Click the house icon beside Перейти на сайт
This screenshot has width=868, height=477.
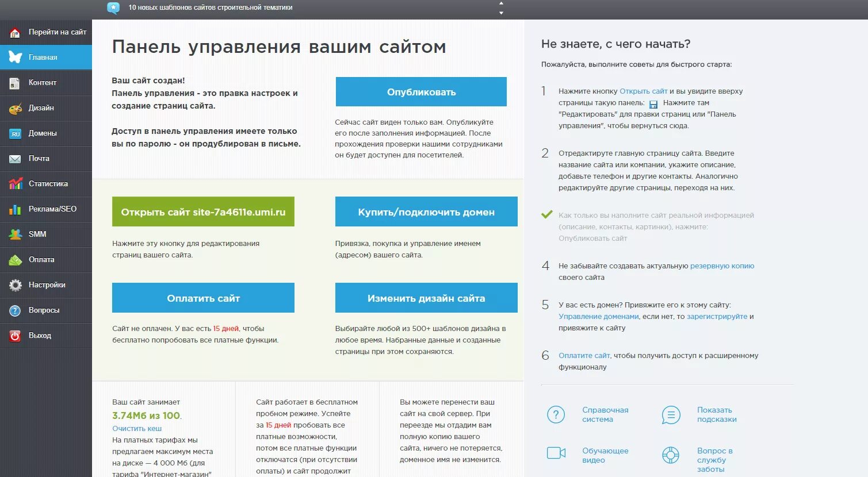[x=15, y=32]
